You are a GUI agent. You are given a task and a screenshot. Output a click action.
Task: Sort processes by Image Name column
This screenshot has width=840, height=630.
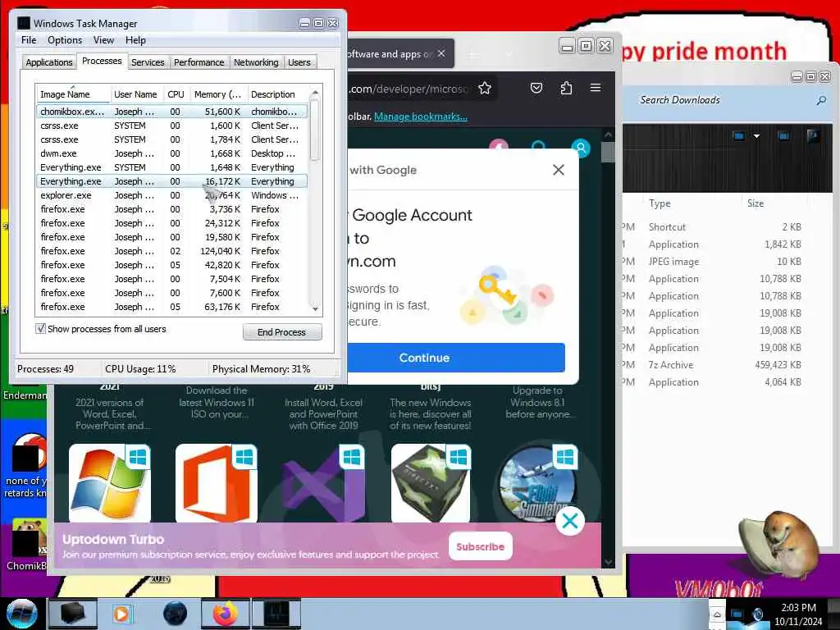pyautogui.click(x=73, y=94)
